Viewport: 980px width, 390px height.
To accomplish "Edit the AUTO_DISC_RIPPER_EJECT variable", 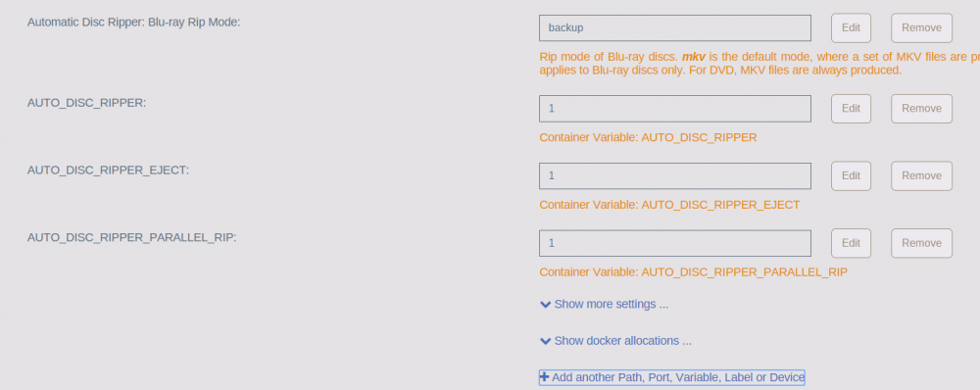I will pyautogui.click(x=851, y=176).
